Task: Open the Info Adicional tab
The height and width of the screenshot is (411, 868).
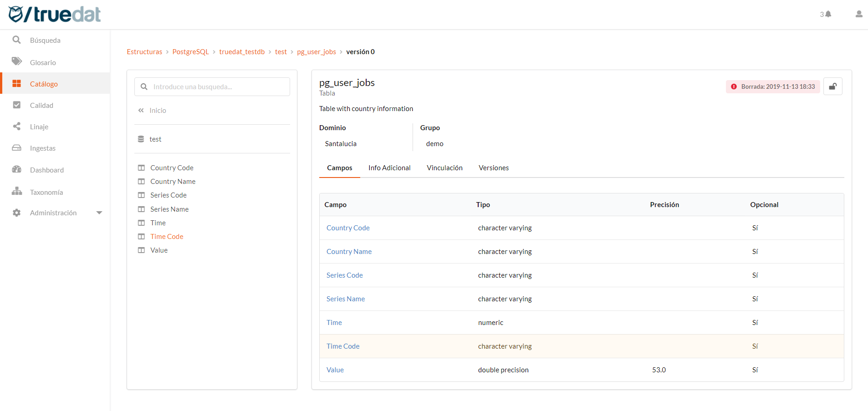Action: pos(389,167)
